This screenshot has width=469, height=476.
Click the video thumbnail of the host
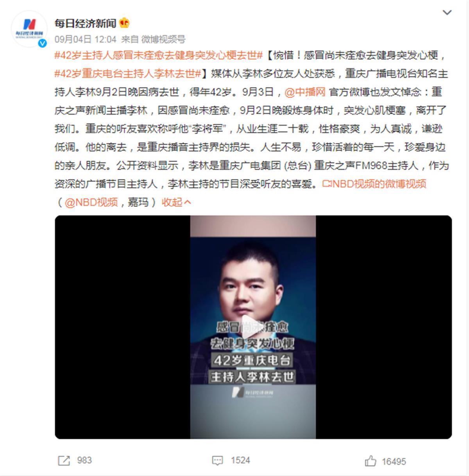pyautogui.click(x=253, y=327)
